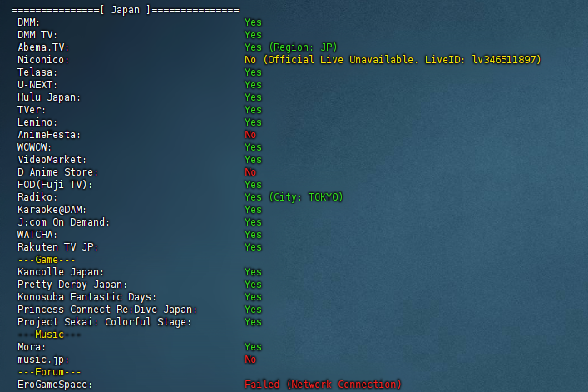The image size is (588, 392).
Task: Click the '---Music---' section text
Action: [x=49, y=335]
